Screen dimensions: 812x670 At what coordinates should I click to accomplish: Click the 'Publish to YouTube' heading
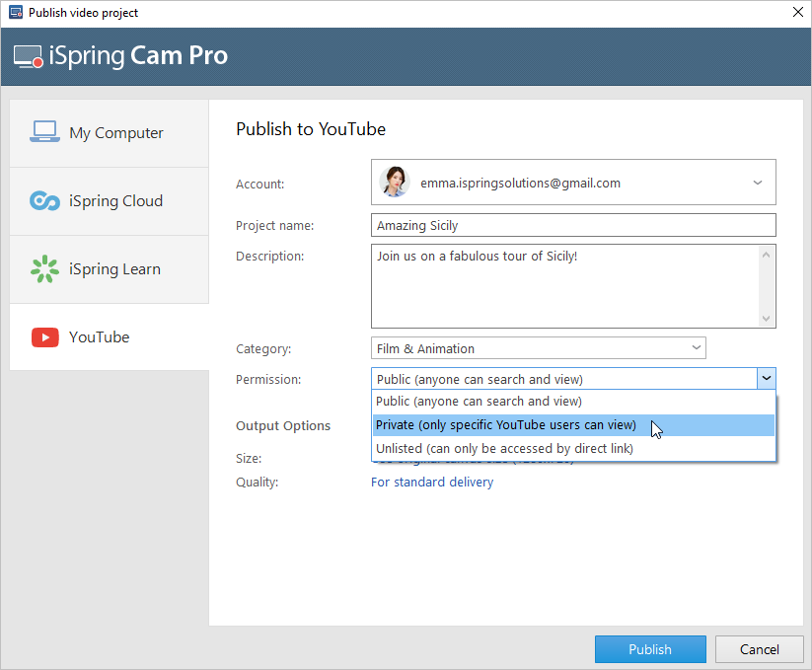(311, 129)
